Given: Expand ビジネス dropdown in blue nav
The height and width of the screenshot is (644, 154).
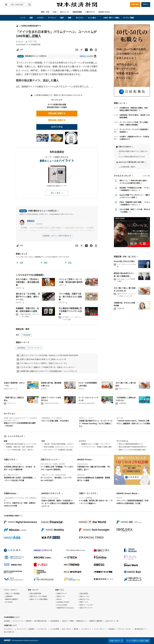Looking at the screenshot, I should click(x=41, y=18).
